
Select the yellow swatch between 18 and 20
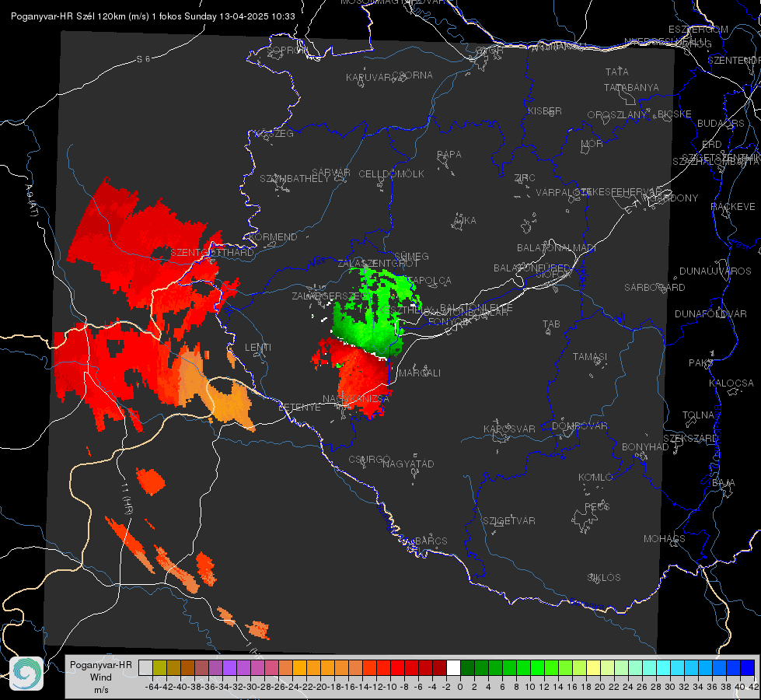point(593,667)
